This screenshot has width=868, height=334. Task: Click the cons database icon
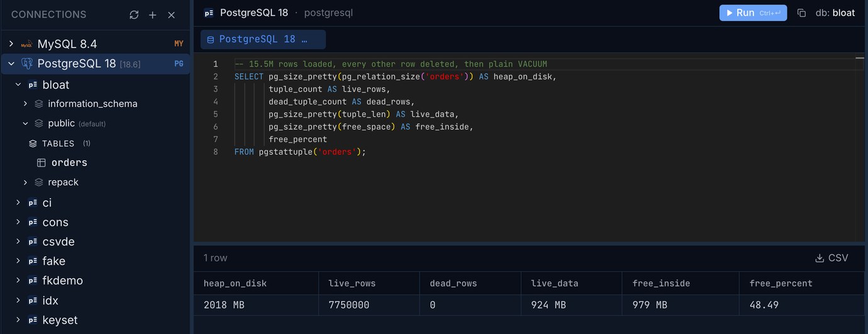click(33, 222)
